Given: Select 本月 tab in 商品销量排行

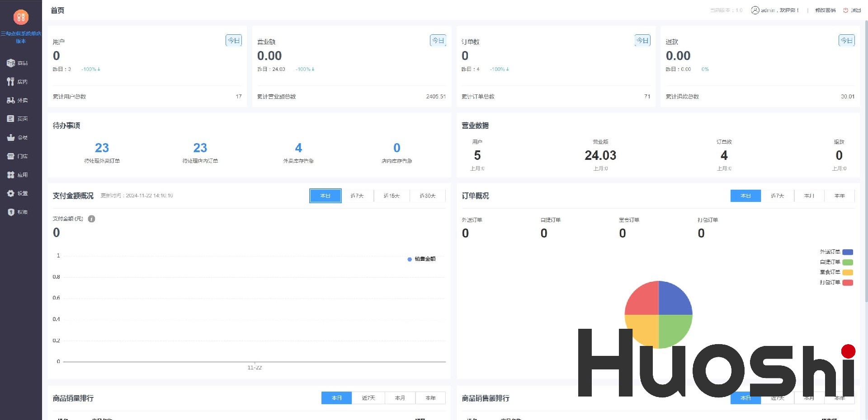Looking at the screenshot, I should click(400, 398).
